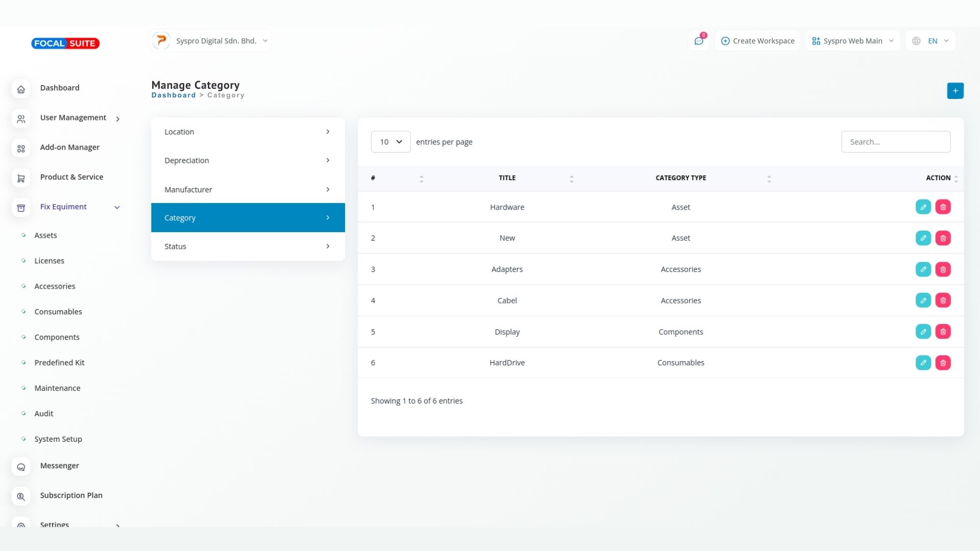Select the Depreciation settings tab
This screenshot has width=980, height=551.
coord(248,161)
